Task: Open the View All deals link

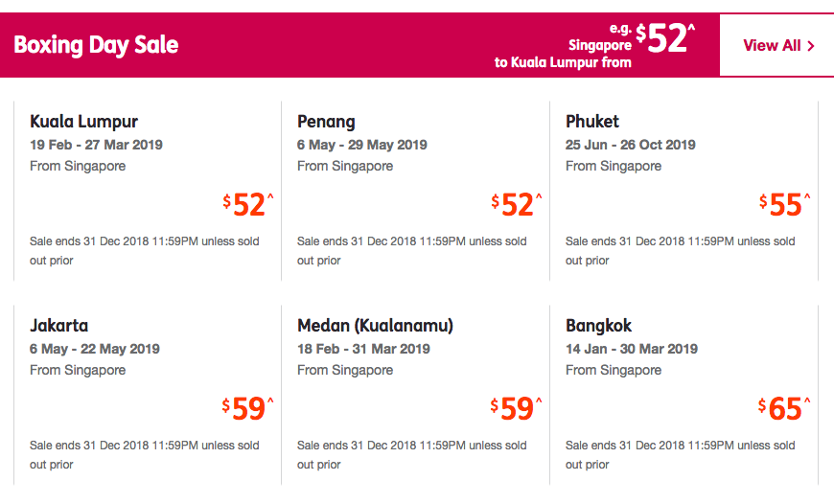Action: point(773,46)
